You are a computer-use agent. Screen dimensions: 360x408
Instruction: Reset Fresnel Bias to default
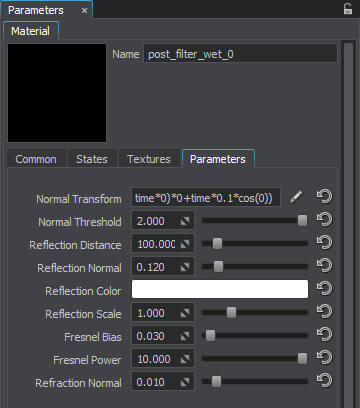(324, 334)
